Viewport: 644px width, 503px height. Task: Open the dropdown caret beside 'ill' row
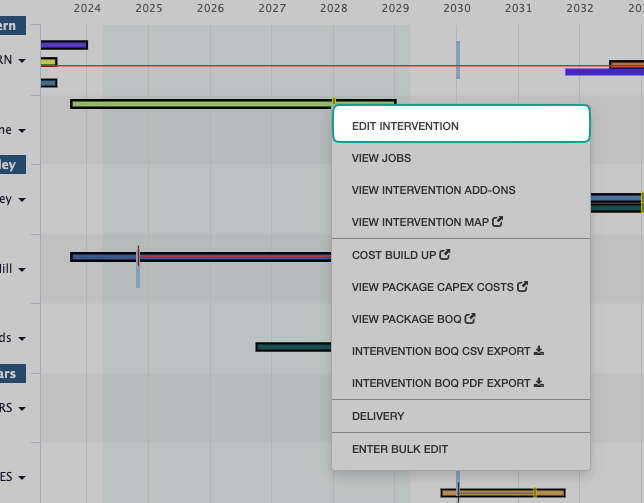(x=21, y=269)
